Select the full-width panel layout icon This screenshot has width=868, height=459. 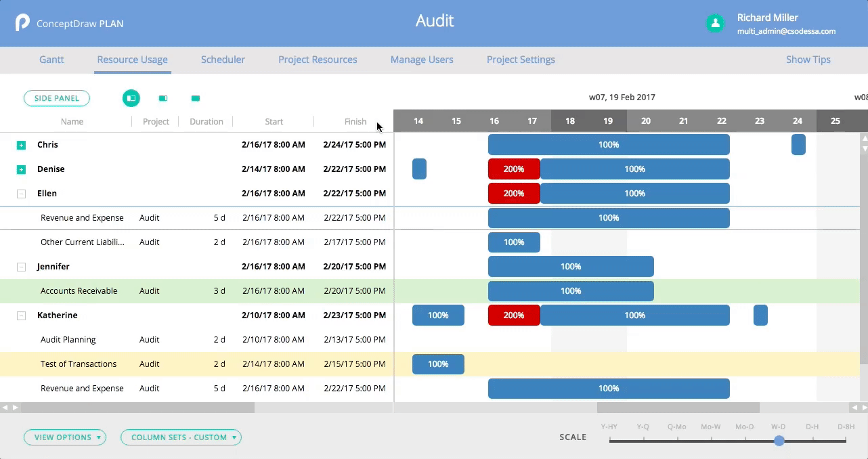[x=196, y=98]
